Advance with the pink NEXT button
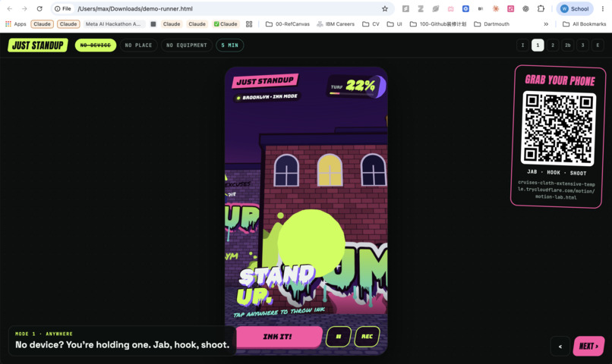The height and width of the screenshot is (364, 612). (588, 346)
